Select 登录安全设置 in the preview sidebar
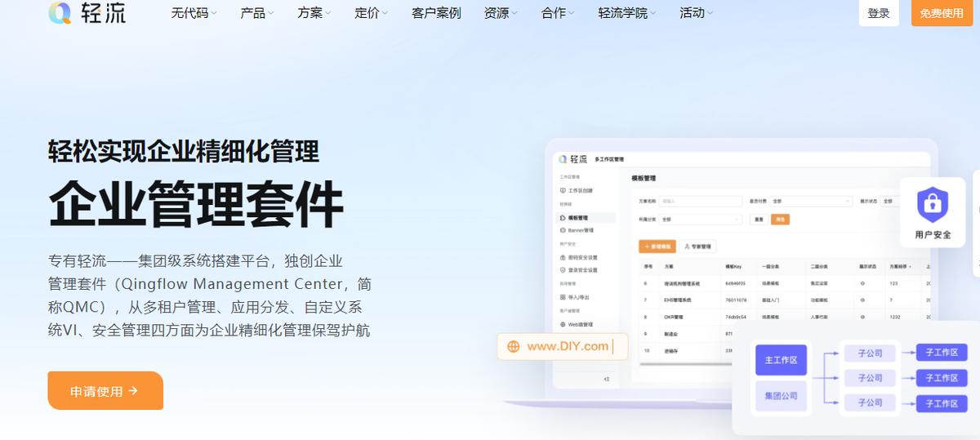Image resolution: width=980 pixels, height=440 pixels. coord(579,269)
